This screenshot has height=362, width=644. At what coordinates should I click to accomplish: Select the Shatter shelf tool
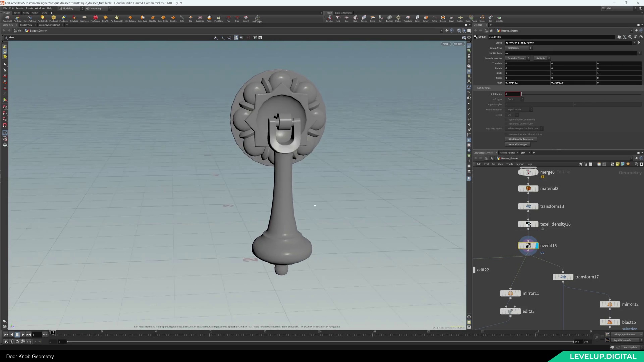point(398,18)
